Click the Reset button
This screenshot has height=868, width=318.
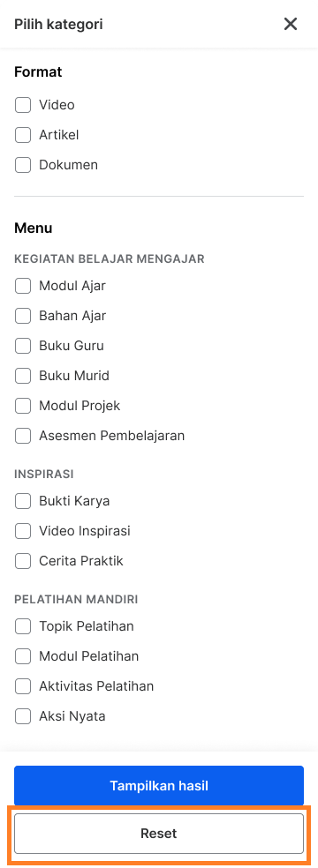pos(159,833)
